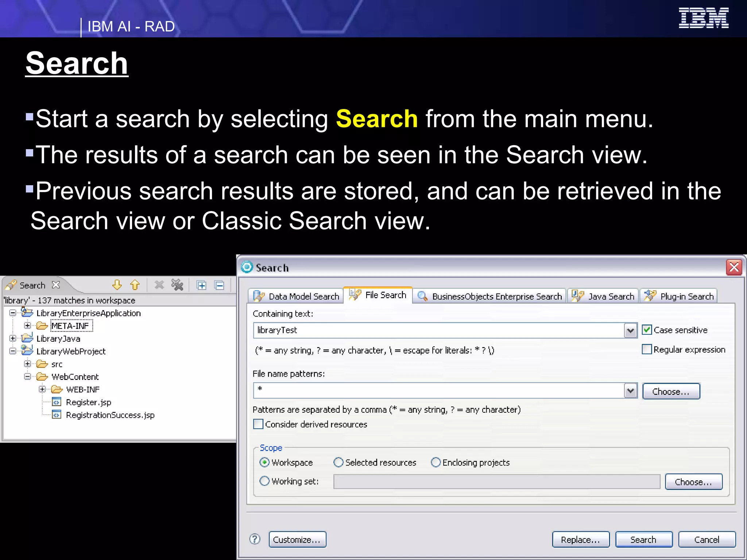This screenshot has height=560, width=747.
Task: Close the Search view tab with X
Action: click(x=56, y=285)
